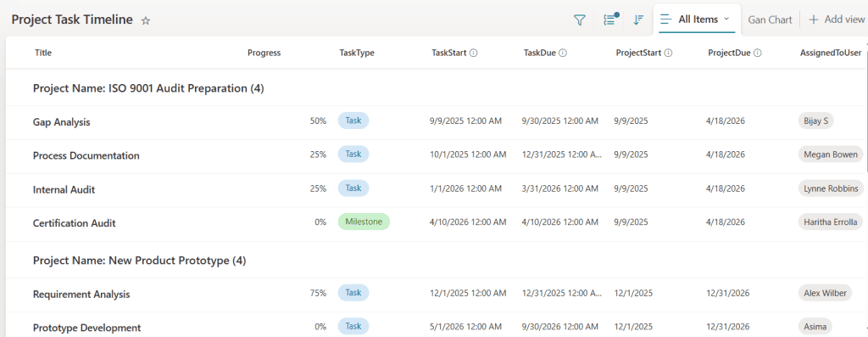This screenshot has width=868, height=337.
Task: Open the Certification Audit item
Action: pyautogui.click(x=75, y=223)
